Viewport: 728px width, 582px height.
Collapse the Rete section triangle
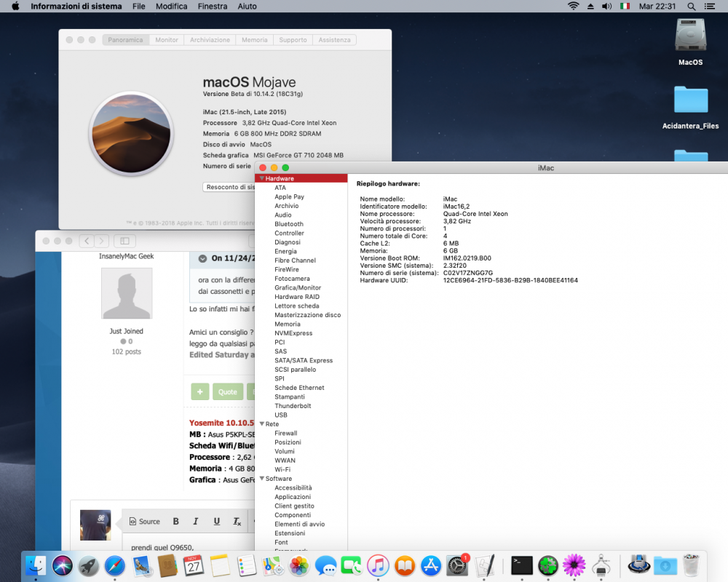click(x=262, y=423)
